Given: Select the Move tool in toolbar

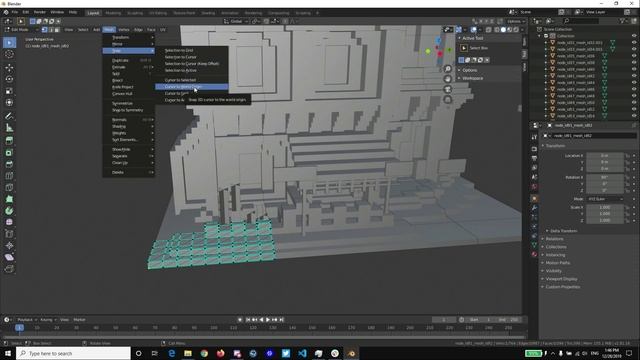Looking at the screenshot, I should click(x=9, y=68).
